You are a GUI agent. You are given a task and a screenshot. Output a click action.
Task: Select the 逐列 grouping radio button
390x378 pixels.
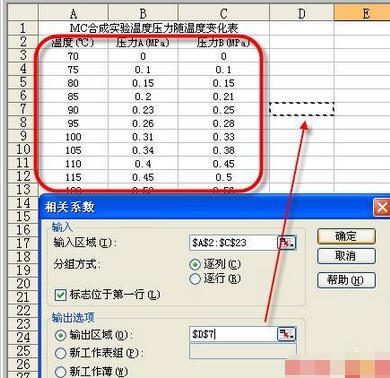(195, 265)
